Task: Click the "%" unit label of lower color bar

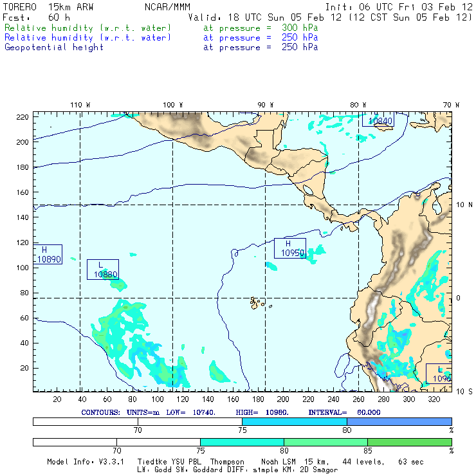Action: [452, 451]
